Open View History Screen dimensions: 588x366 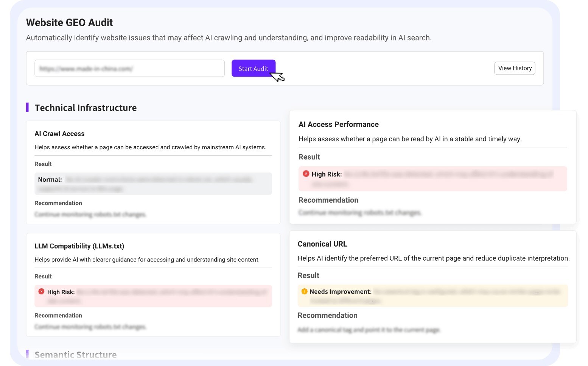[x=515, y=68]
